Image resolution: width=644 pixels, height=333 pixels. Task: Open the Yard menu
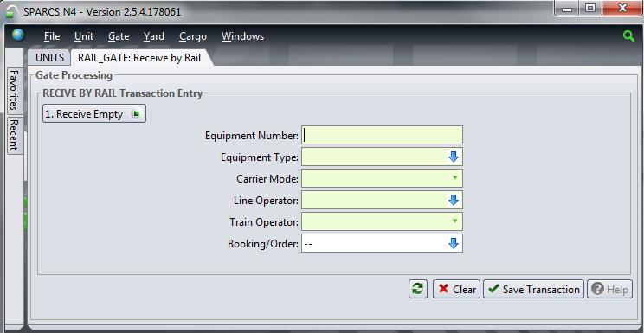[x=153, y=36]
